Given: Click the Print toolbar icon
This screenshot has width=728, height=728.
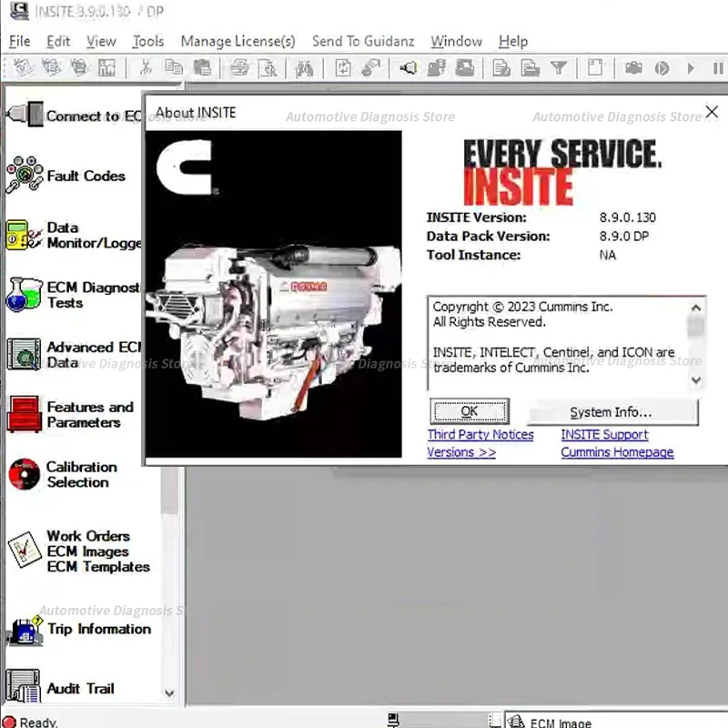Looking at the screenshot, I should pos(239,67).
